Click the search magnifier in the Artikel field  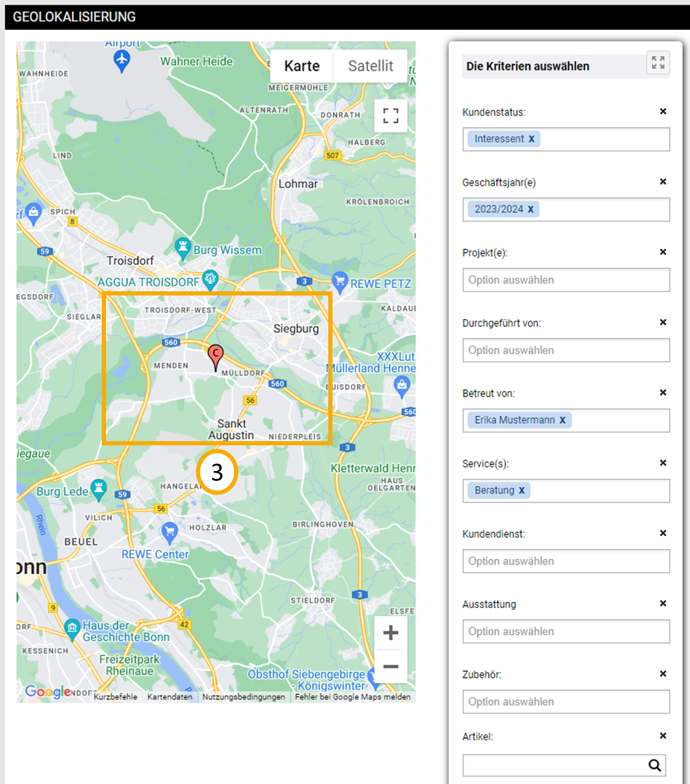pos(654,765)
